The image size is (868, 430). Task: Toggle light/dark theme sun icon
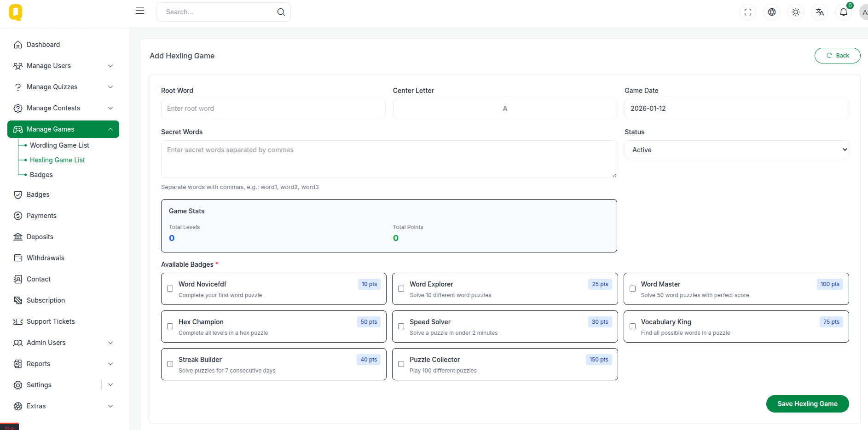coord(796,12)
